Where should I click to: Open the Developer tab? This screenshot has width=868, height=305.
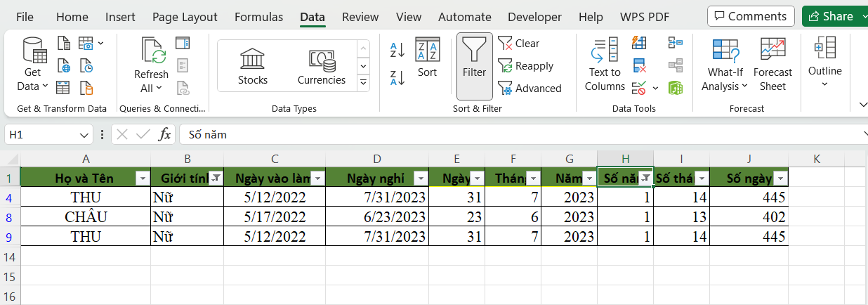click(535, 17)
